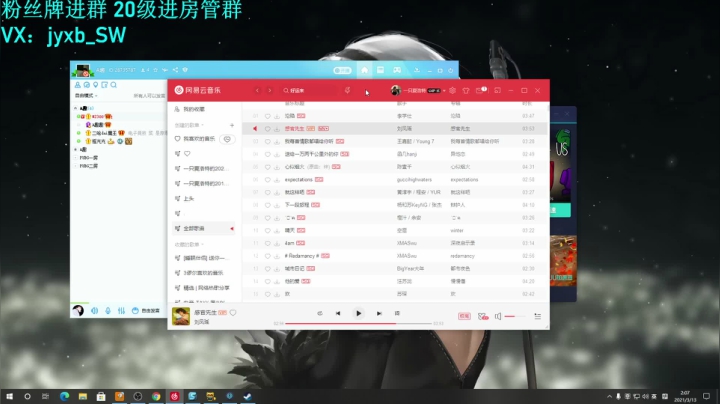This screenshot has height=404, width=720.
Task: Open the skin theme shirt icon
Action: point(466,90)
